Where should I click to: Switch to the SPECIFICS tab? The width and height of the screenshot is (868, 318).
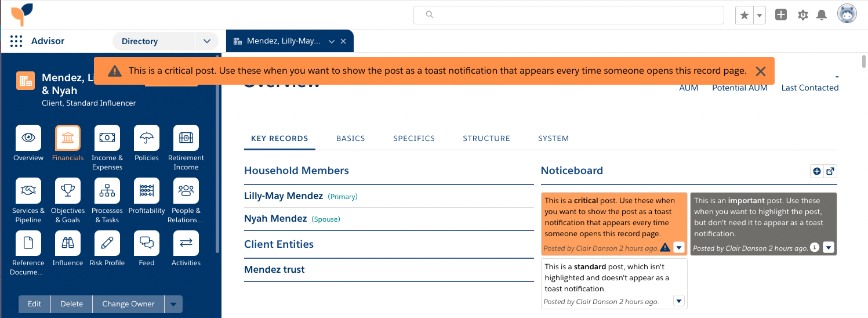coord(414,138)
